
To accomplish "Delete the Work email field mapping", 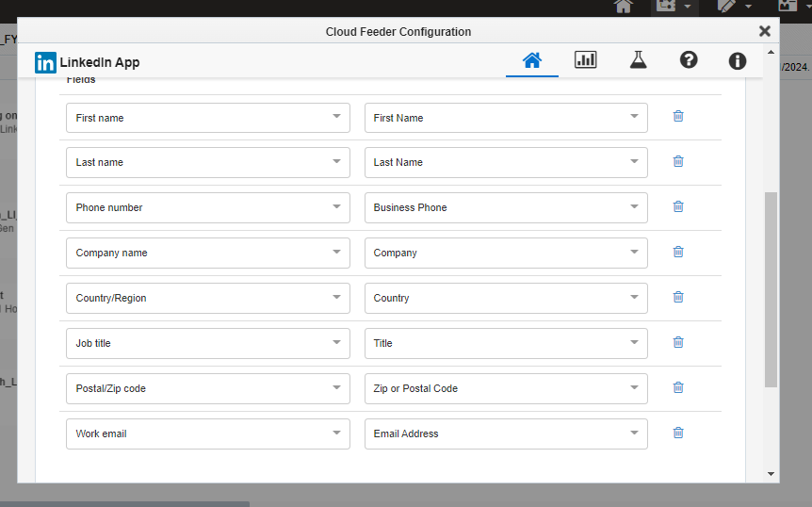I will (678, 433).
